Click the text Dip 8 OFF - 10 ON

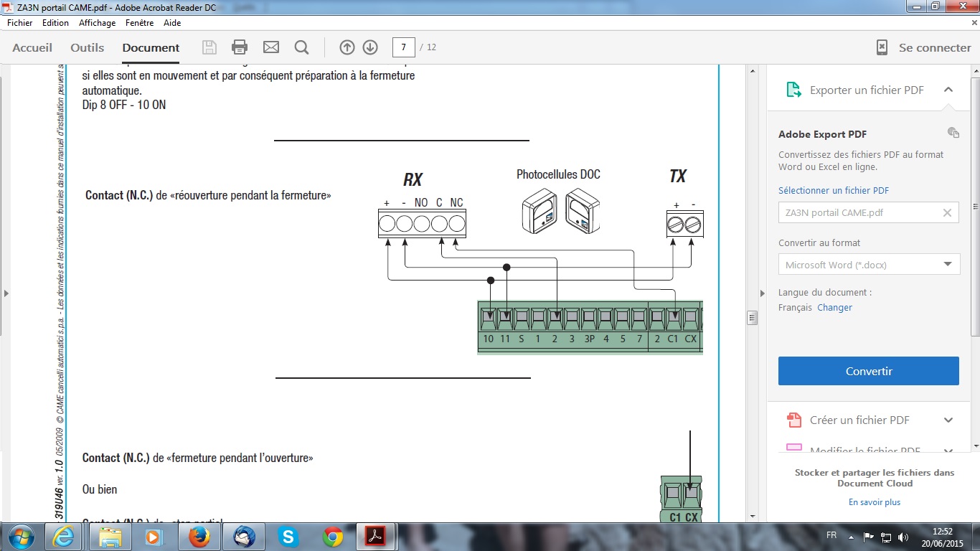(x=124, y=105)
